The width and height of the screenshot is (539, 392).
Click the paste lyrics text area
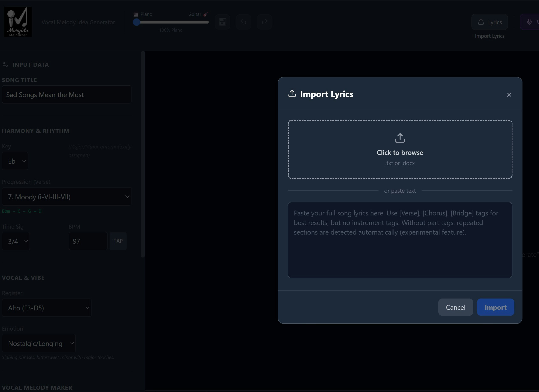point(400,240)
